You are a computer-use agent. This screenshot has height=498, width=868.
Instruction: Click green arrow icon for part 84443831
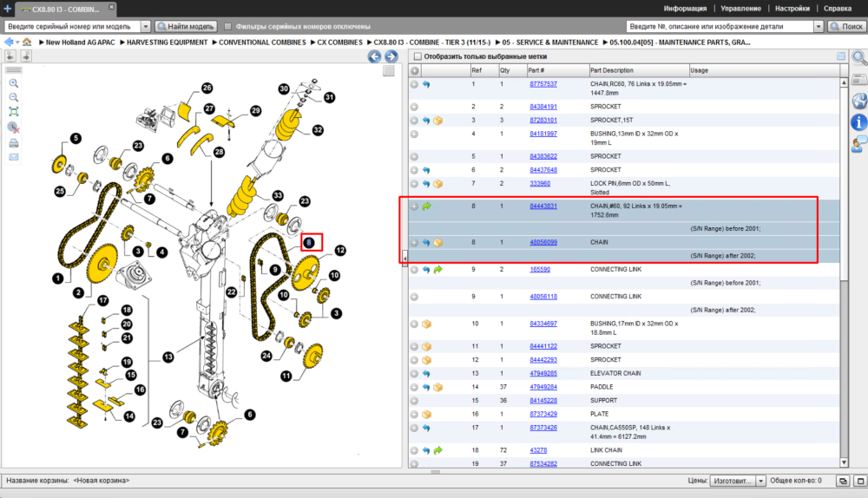point(426,206)
